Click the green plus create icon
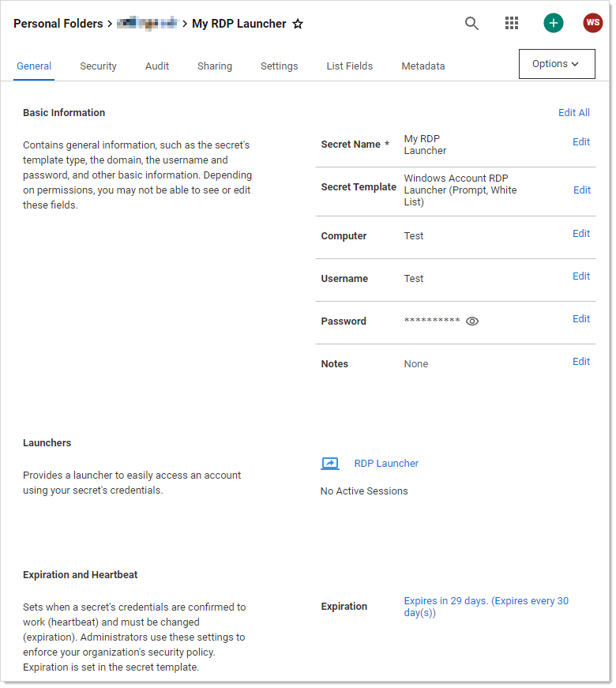Viewport: 616px width, 688px height. pyautogui.click(x=554, y=23)
